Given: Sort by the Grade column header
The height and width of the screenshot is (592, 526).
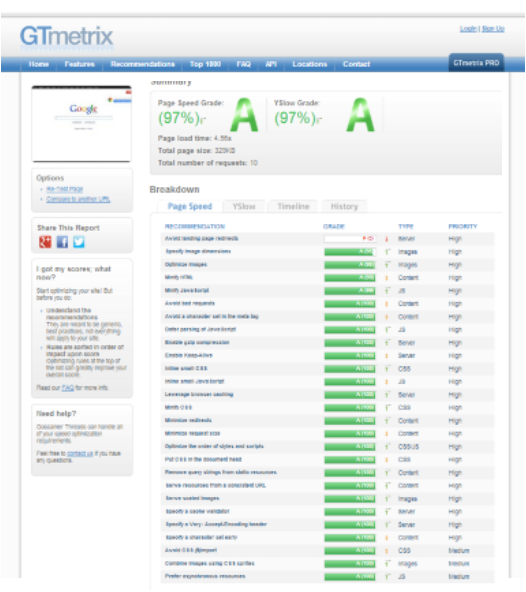Looking at the screenshot, I should [x=334, y=227].
